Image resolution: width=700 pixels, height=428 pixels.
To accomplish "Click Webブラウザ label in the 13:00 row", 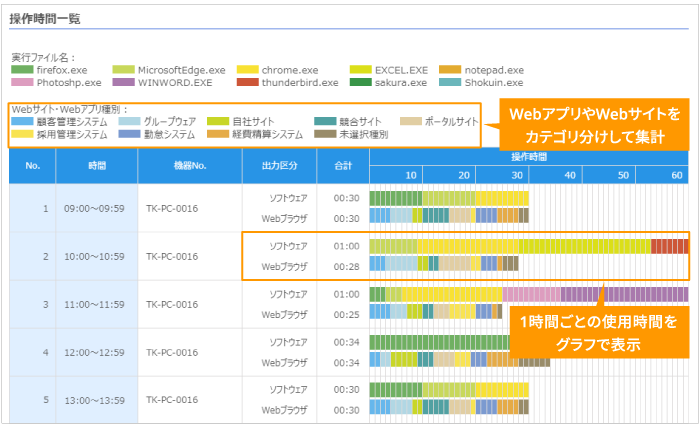I will (x=284, y=410).
